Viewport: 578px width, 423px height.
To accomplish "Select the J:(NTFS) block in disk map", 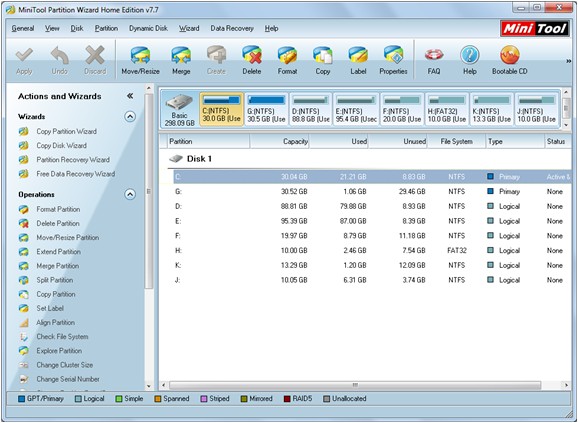I will pyautogui.click(x=536, y=109).
